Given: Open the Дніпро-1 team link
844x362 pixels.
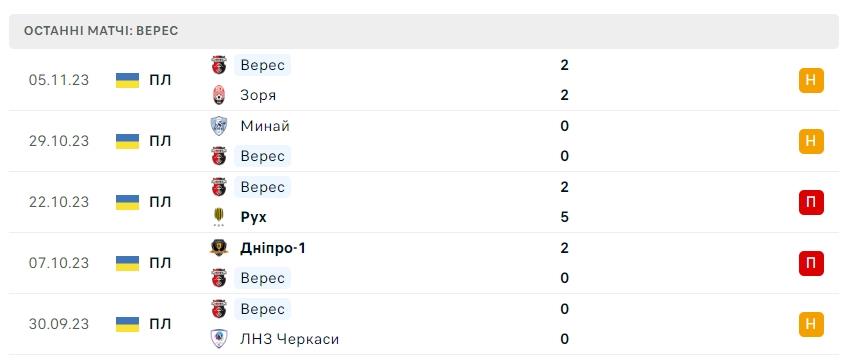Looking at the screenshot, I should pos(273,248).
